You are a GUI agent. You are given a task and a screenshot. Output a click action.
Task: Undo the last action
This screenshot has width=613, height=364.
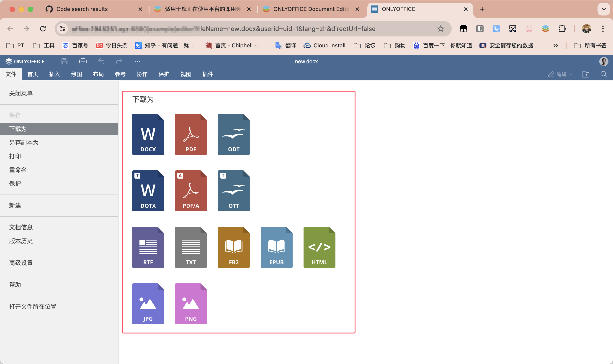[101, 61]
